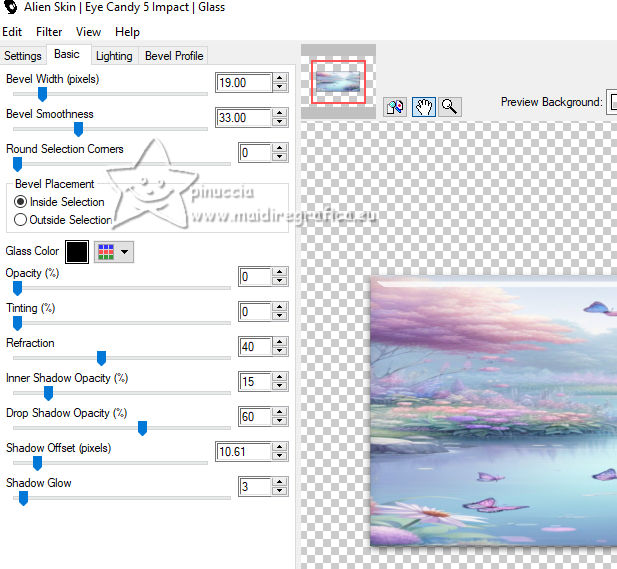Click the Inner Shadow Opacity slider handle

pos(48,393)
